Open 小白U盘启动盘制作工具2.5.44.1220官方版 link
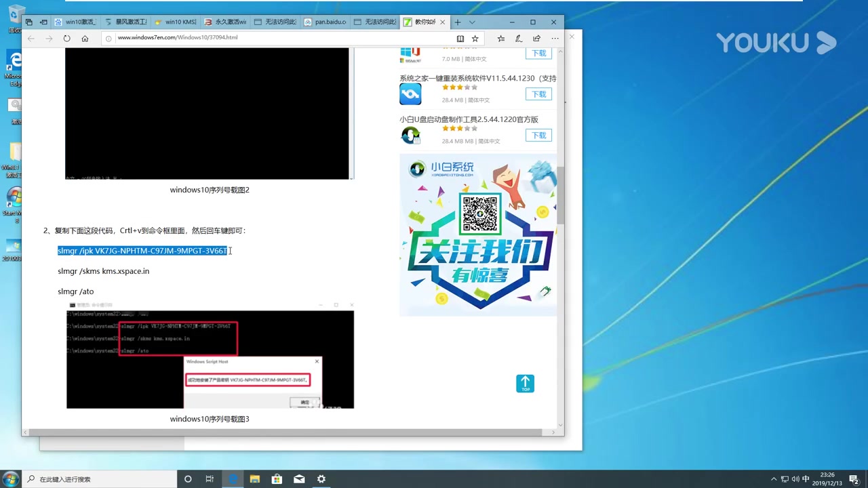The image size is (868, 488). [469, 119]
